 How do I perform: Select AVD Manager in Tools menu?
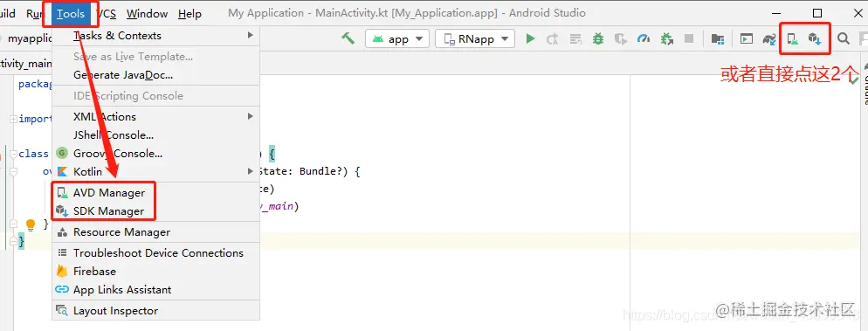(156, 193)
